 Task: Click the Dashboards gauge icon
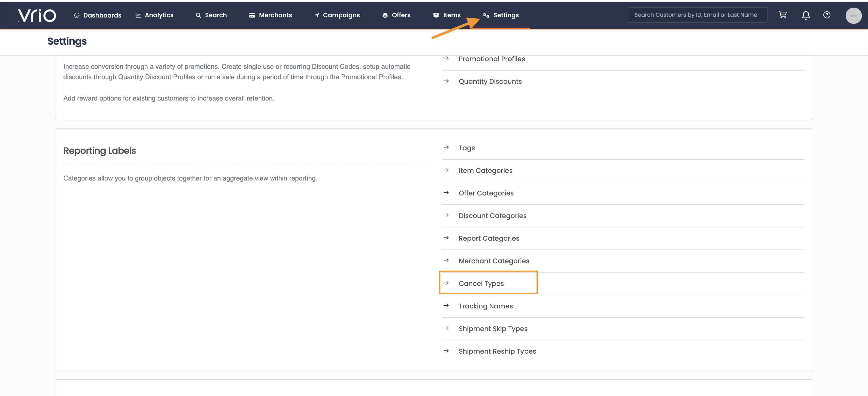coord(76,15)
